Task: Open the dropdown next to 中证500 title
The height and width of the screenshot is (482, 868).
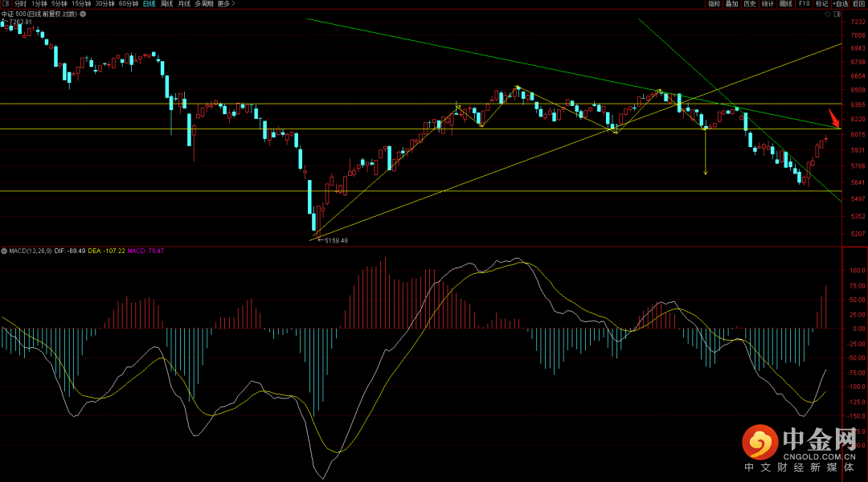Action: [83, 14]
